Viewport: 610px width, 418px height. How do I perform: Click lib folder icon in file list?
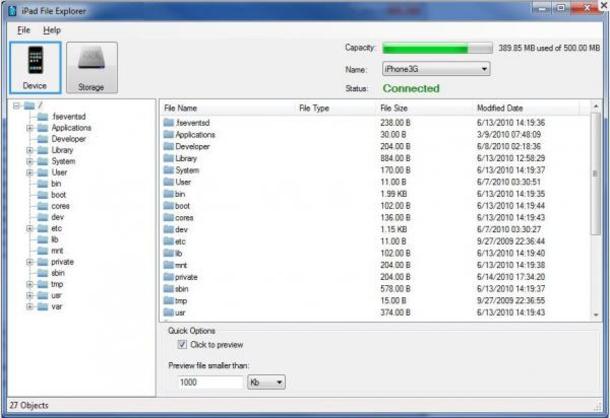pyautogui.click(x=168, y=253)
